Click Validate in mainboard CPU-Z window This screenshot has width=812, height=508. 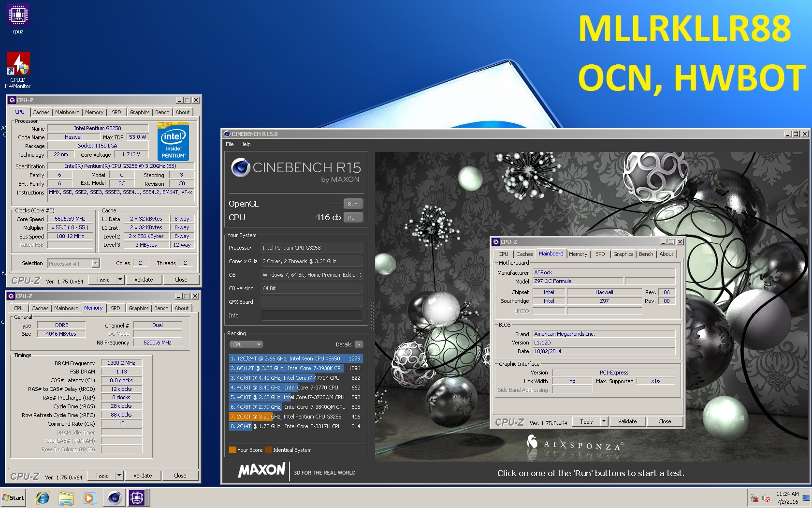click(x=627, y=421)
